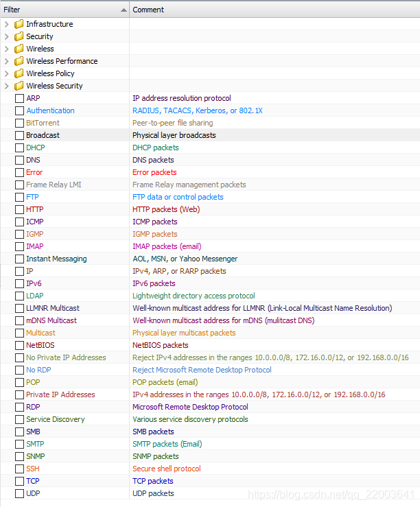The width and height of the screenshot is (420, 507).
Task: Check the IMAP filter box
Action: [19, 246]
